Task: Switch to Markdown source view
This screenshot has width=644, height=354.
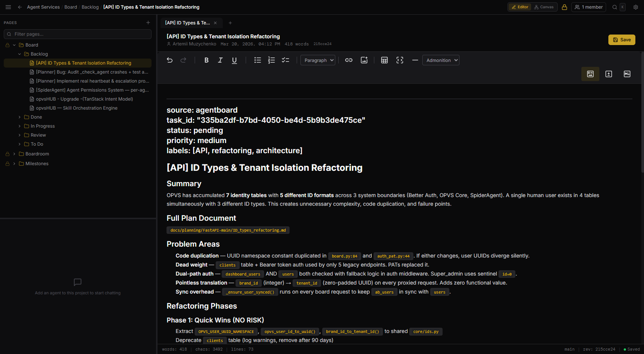Action: click(x=627, y=74)
